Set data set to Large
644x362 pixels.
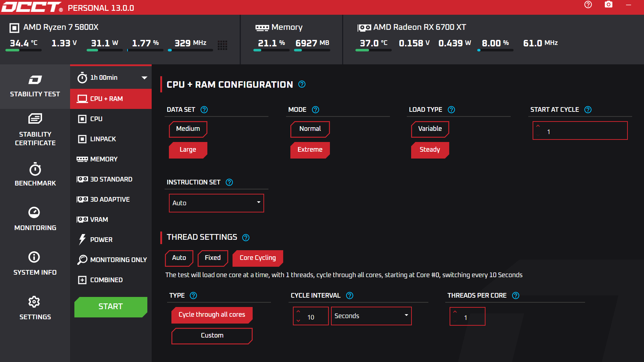(x=188, y=150)
